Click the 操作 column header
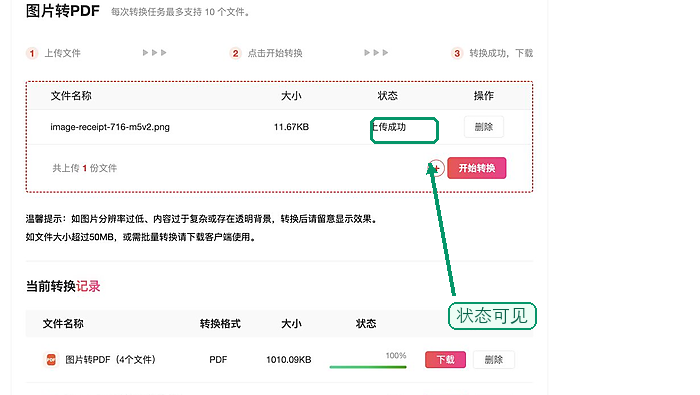The height and width of the screenshot is (395, 700). [x=483, y=96]
